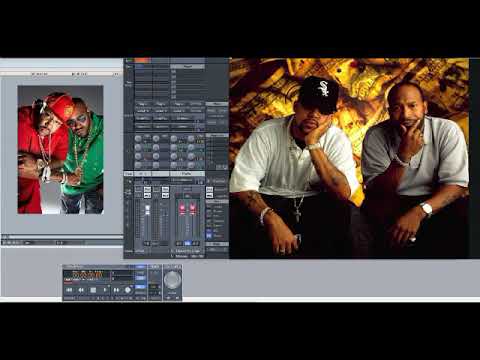The height and width of the screenshot is (360, 480).
Task: Click the Rewind button in the transport panel
Action: 81,290
